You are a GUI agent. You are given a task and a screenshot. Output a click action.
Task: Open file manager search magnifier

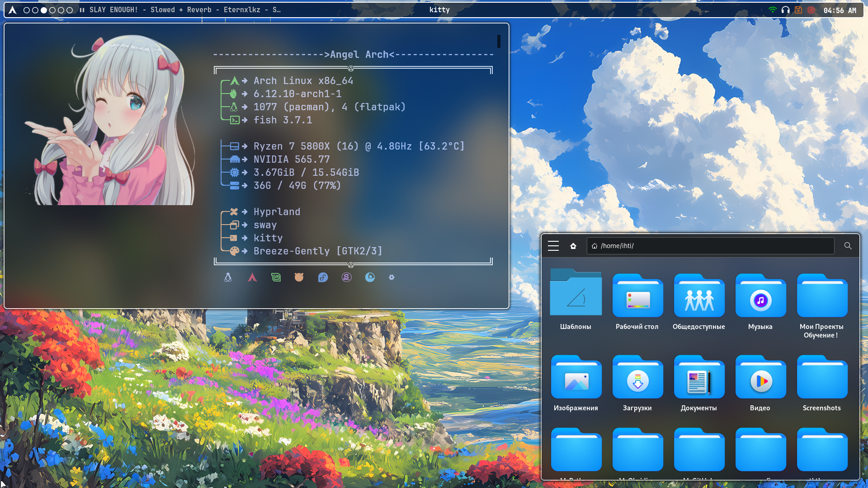tap(848, 246)
